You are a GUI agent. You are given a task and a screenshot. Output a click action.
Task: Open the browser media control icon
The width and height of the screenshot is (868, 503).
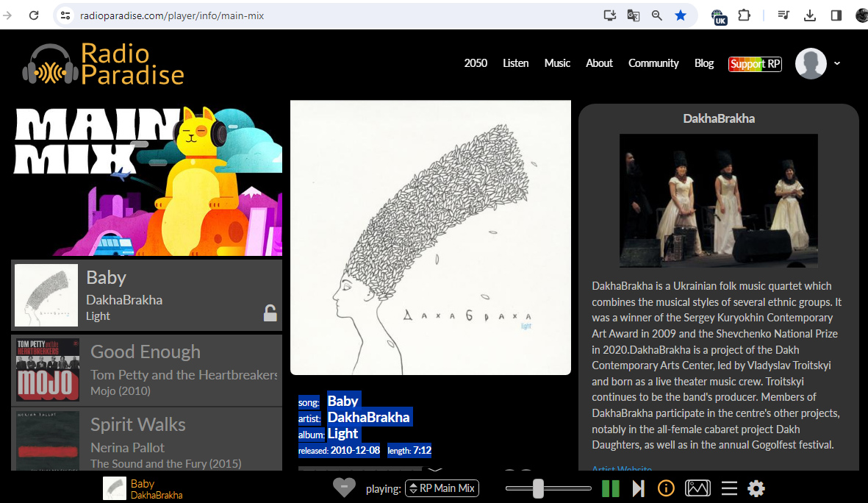pos(783,15)
